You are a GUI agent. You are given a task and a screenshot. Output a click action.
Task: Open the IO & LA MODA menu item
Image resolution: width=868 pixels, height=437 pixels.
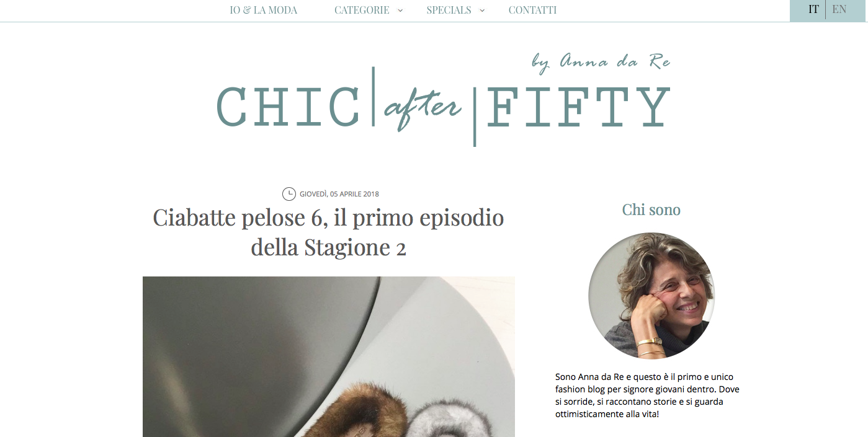[x=264, y=11]
